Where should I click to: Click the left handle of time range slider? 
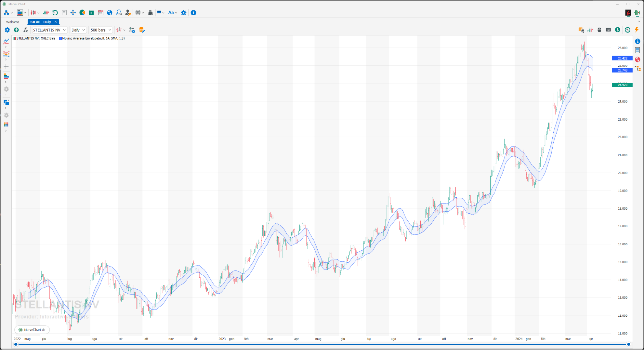(16, 345)
